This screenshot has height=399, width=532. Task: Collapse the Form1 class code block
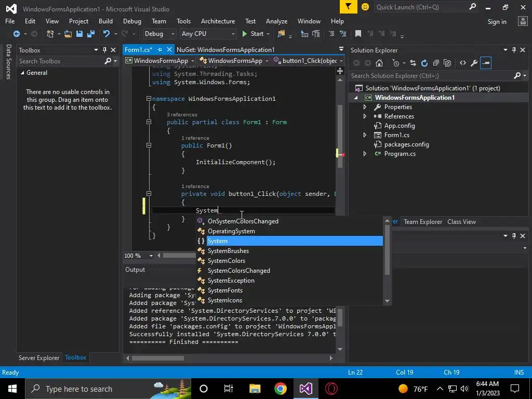[x=149, y=122]
